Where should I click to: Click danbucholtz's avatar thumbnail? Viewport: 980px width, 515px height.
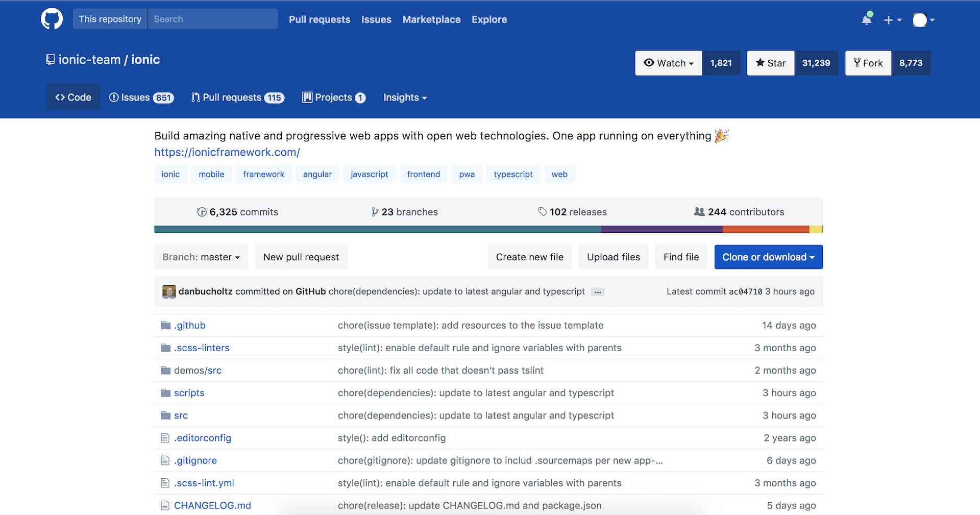pyautogui.click(x=169, y=291)
